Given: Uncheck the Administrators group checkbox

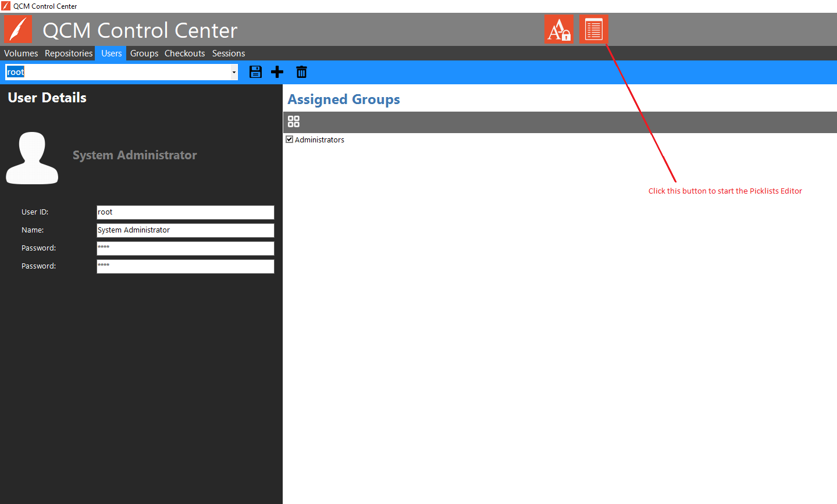Looking at the screenshot, I should click(x=290, y=140).
